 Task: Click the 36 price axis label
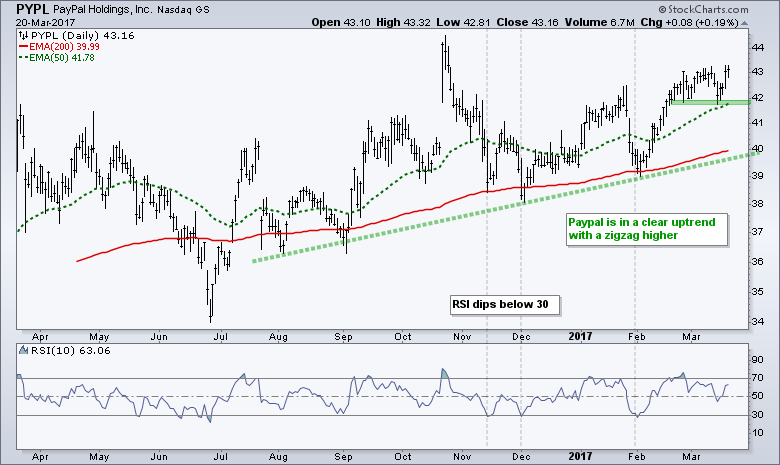pyautogui.click(x=757, y=261)
